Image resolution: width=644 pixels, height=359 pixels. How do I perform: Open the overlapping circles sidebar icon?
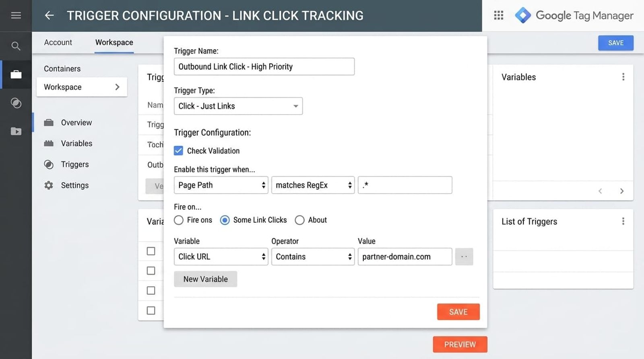[x=16, y=103]
